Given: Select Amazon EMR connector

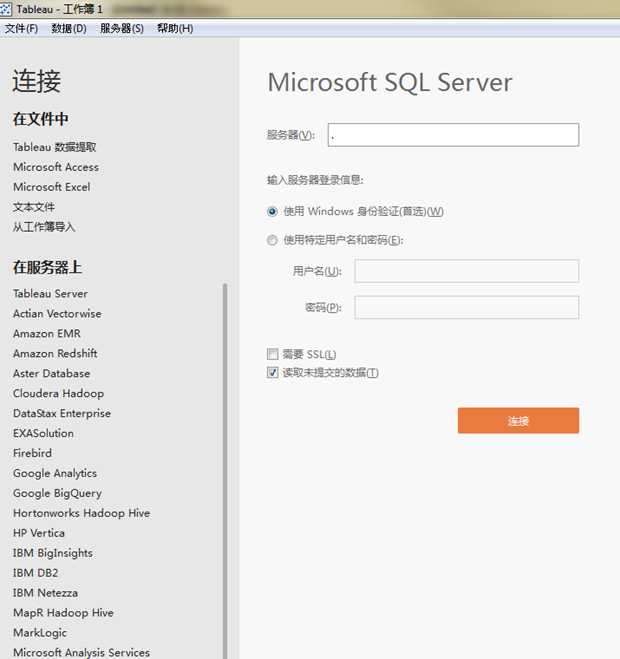Looking at the screenshot, I should (x=47, y=334).
